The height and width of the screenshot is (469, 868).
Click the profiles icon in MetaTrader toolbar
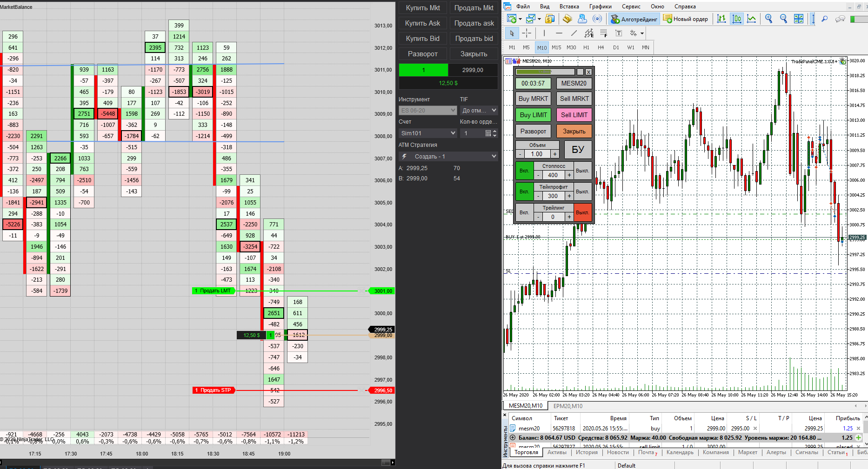[531, 19]
